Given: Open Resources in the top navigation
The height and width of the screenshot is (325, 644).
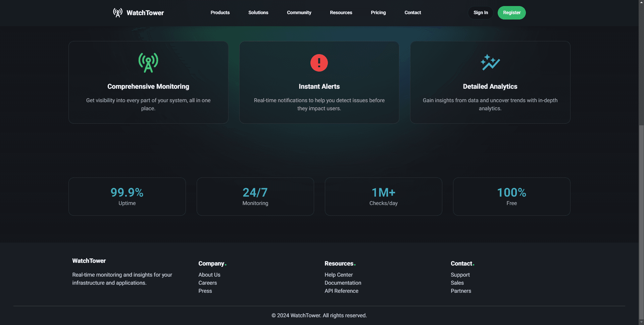Looking at the screenshot, I should tap(341, 13).
